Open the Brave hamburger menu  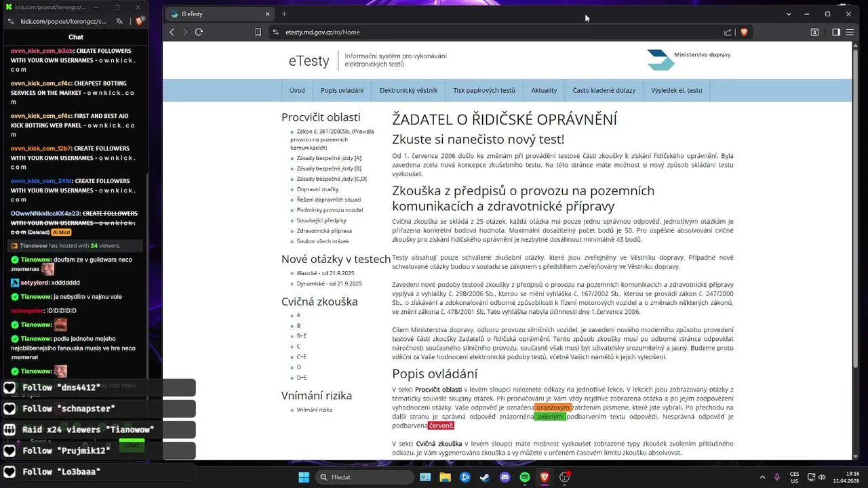tap(850, 32)
